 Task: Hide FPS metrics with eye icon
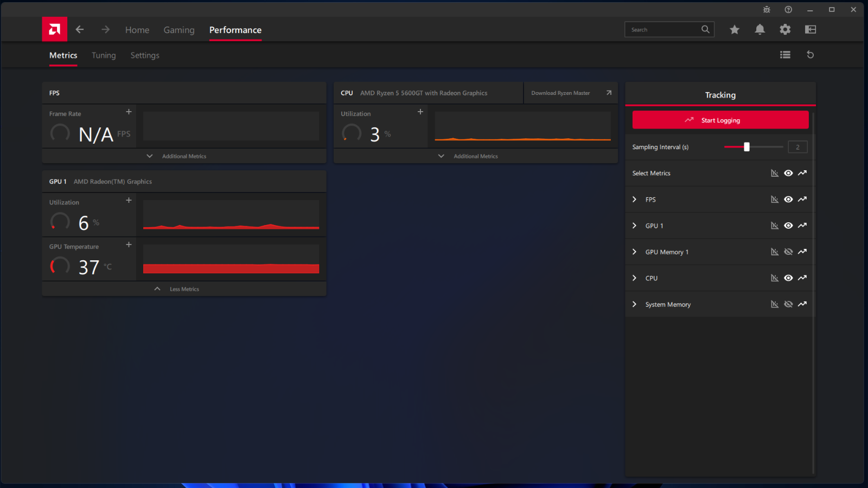[788, 200]
